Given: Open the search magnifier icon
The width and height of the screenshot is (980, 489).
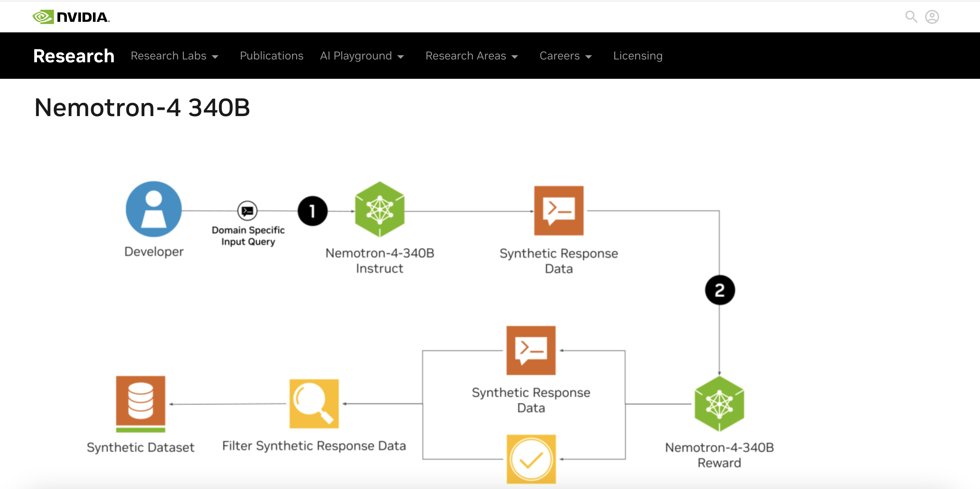Looking at the screenshot, I should click(911, 17).
